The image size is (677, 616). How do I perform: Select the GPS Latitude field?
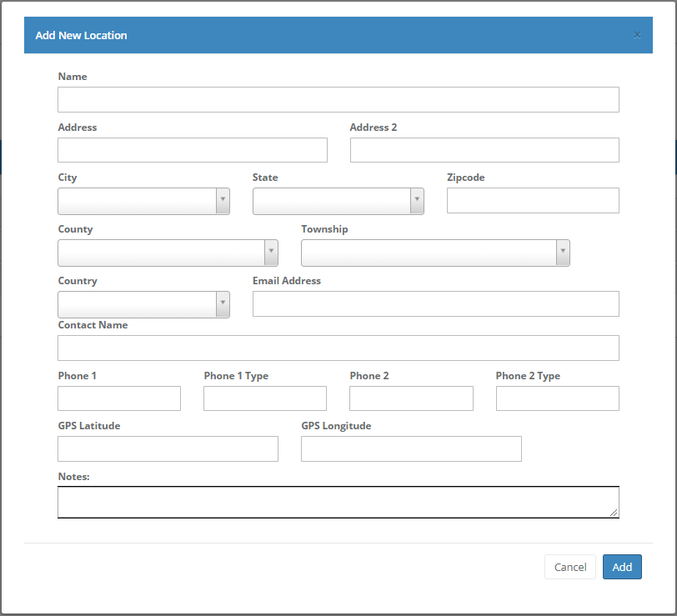point(168,448)
